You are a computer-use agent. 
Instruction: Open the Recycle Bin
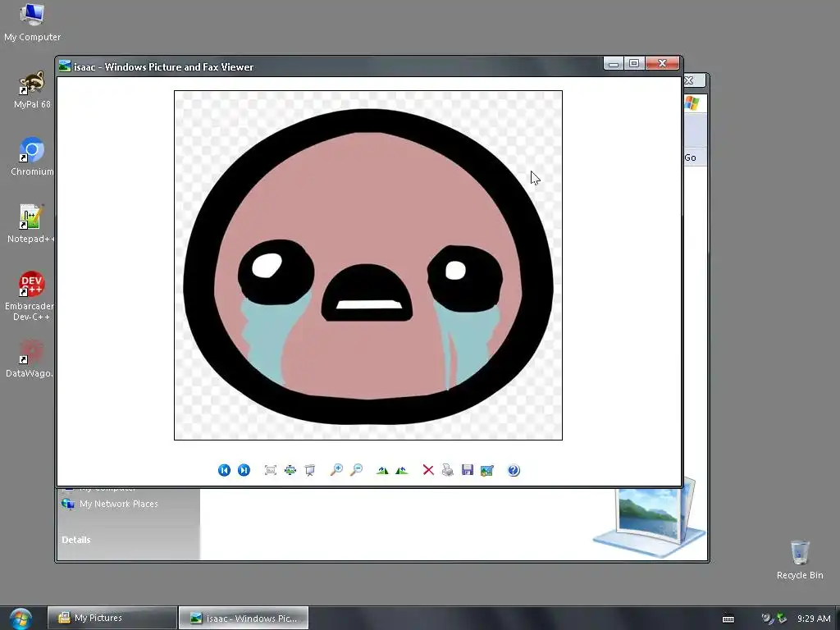pos(800,559)
